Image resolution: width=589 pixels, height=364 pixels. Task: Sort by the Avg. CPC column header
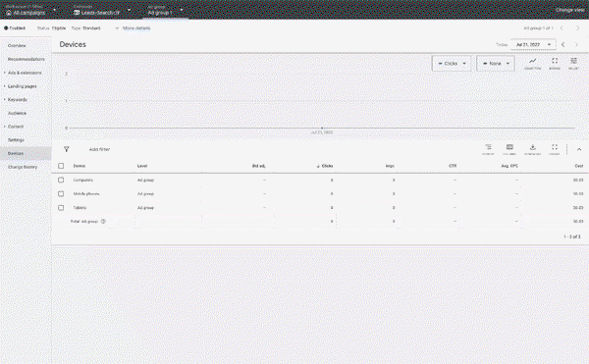click(x=509, y=166)
